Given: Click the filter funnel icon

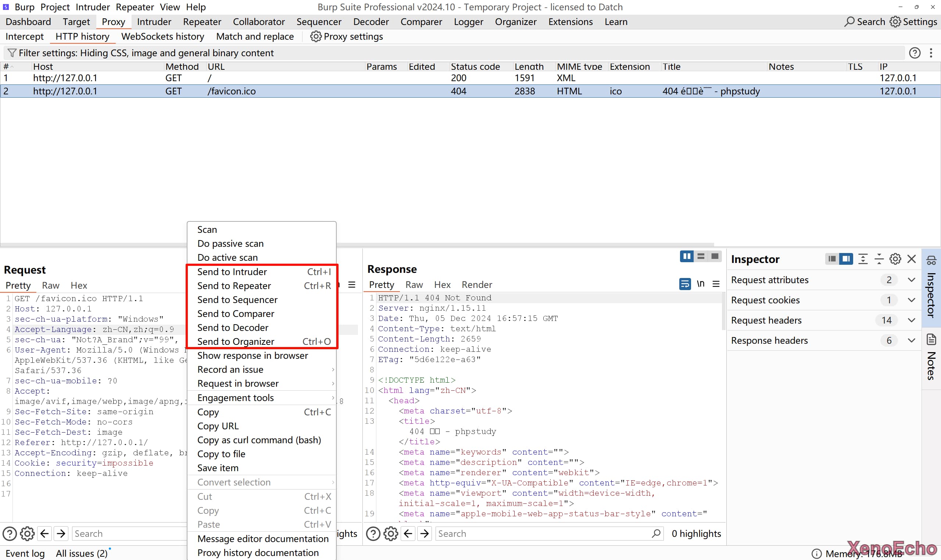Looking at the screenshot, I should tap(12, 53).
